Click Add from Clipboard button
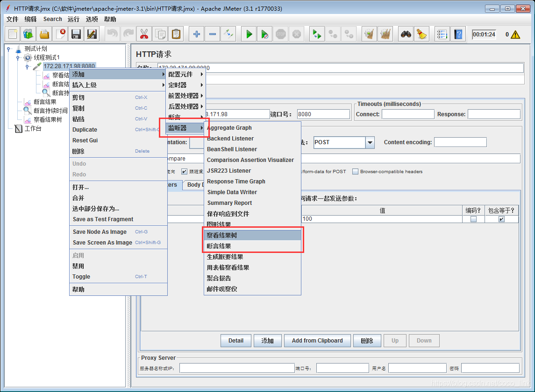Screen dimensions: 535x392 pyautogui.click(x=317, y=341)
